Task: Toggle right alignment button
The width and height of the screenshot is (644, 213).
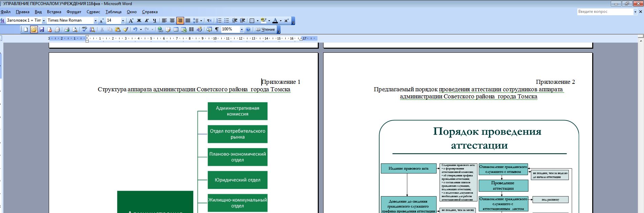Action: (180, 21)
